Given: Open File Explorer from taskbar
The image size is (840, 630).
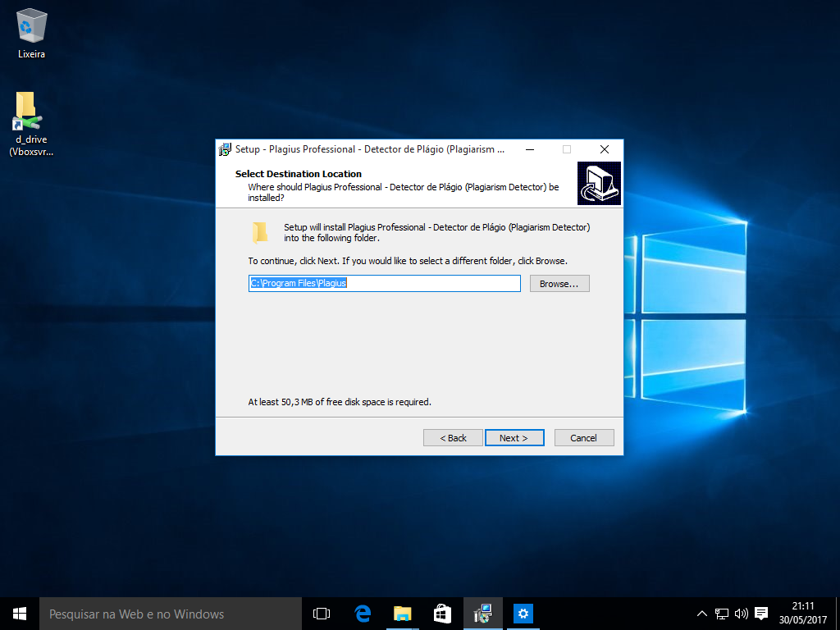Looking at the screenshot, I should click(402, 614).
